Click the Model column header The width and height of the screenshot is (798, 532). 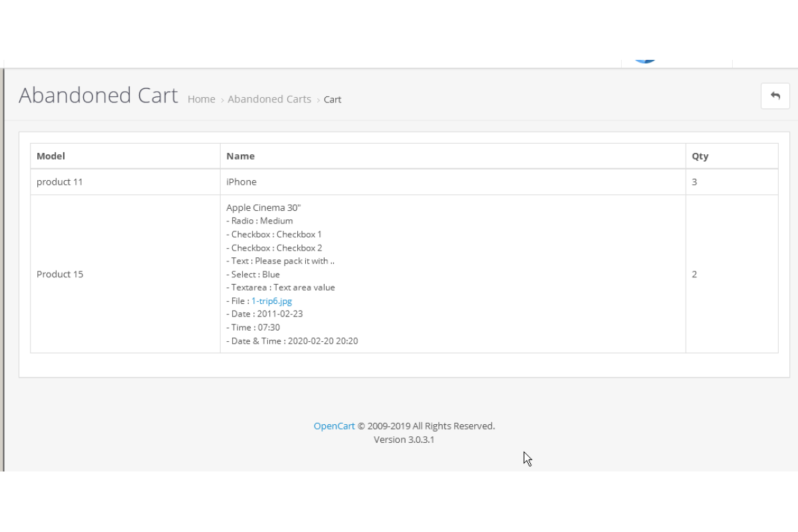tap(51, 156)
